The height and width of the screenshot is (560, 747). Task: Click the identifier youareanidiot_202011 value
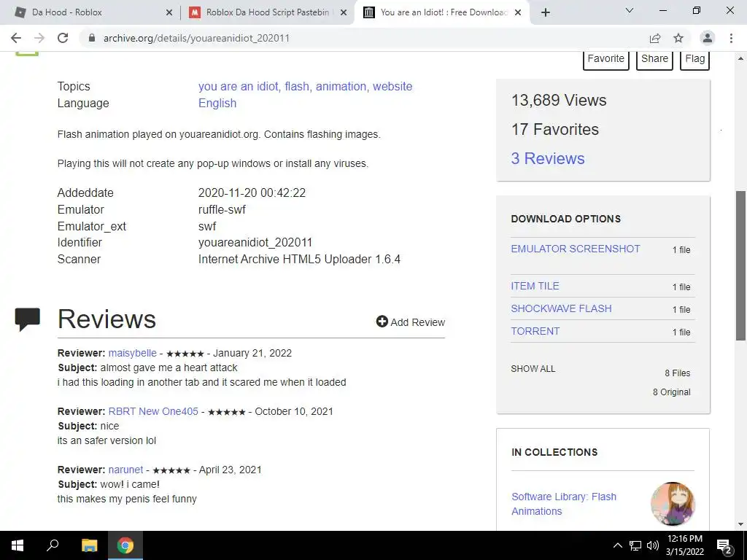coord(255,242)
